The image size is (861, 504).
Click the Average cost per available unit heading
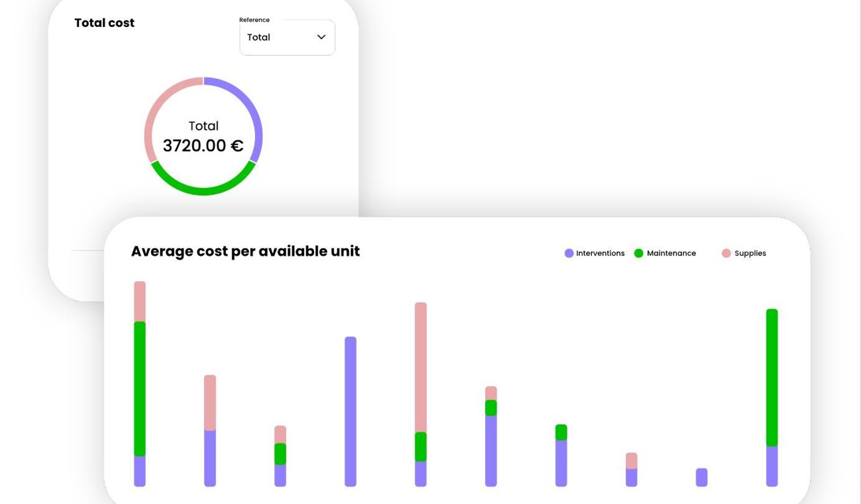(x=245, y=251)
